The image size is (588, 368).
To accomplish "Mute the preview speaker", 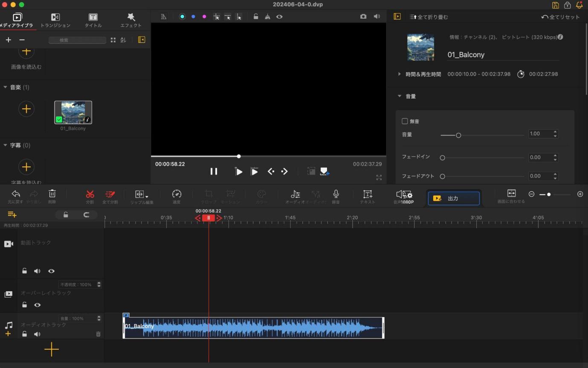I will coord(377,16).
